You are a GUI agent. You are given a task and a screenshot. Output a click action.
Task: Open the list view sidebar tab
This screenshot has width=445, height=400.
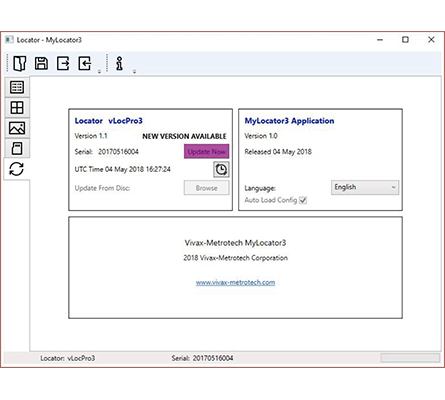coord(17,87)
